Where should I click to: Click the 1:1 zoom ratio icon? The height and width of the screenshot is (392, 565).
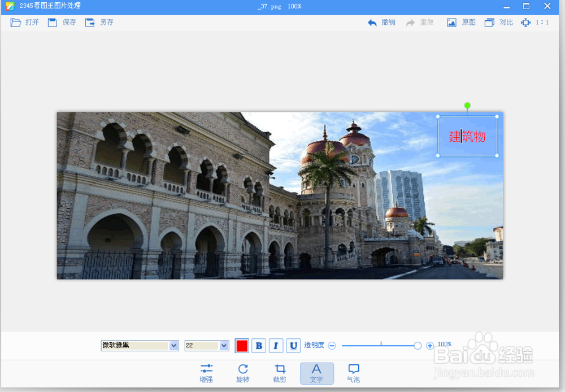(534, 22)
